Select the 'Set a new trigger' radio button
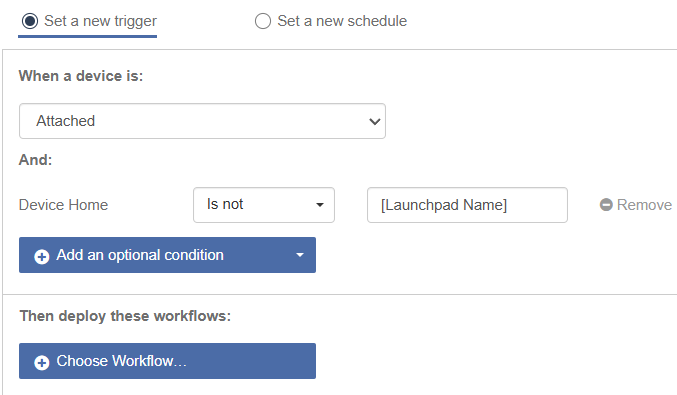677x395 pixels. pyautogui.click(x=30, y=21)
